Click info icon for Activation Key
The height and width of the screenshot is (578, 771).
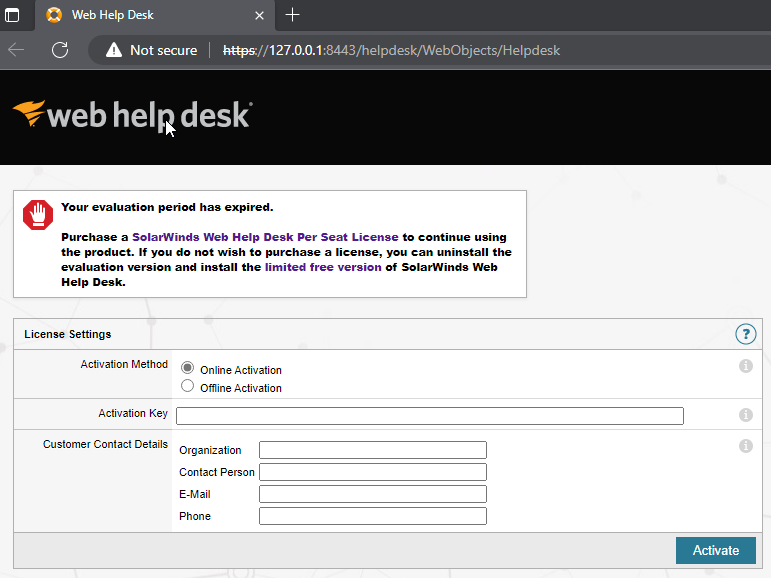[x=745, y=415]
